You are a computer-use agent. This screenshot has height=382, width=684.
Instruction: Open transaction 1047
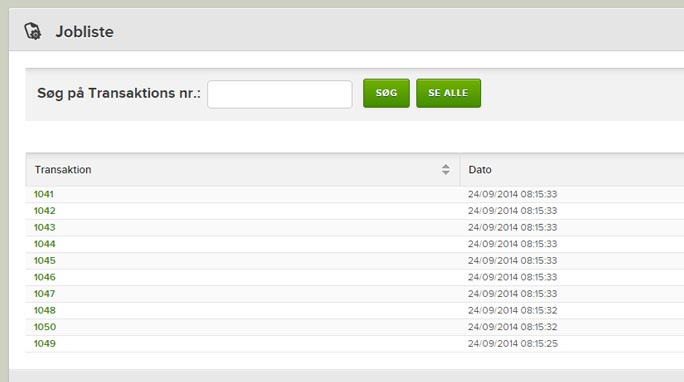pyautogui.click(x=44, y=293)
